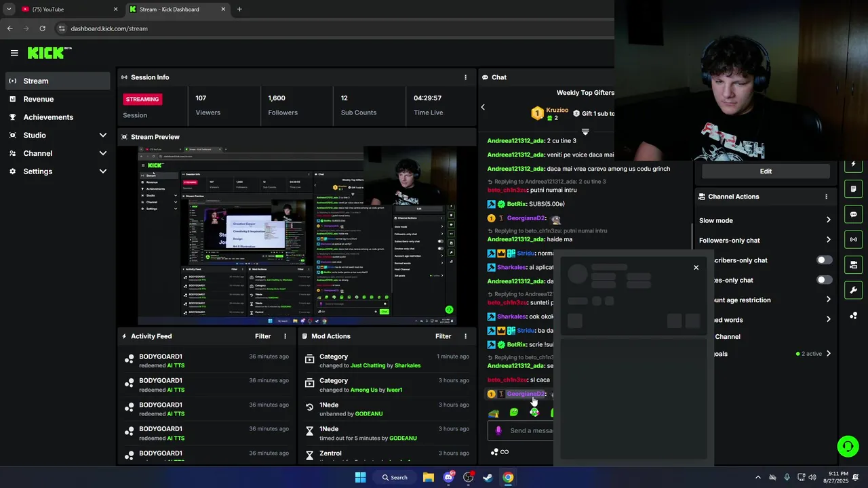Open the browser tab list dropdown
Image resolution: width=868 pixels, height=488 pixels.
(x=9, y=9)
